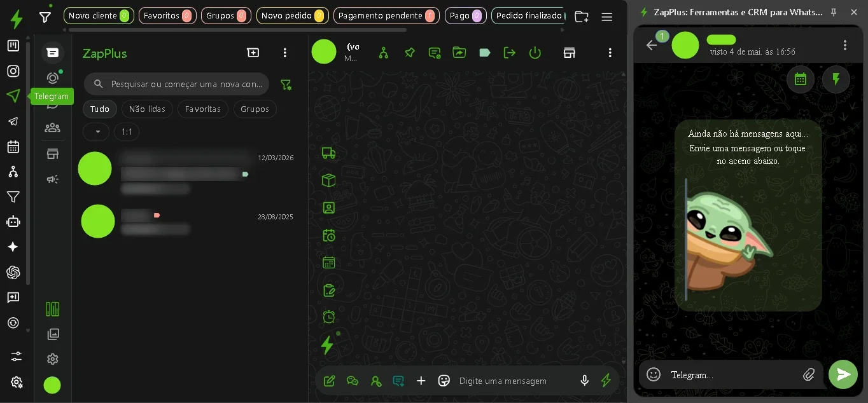Click the calendar schedule button in Telegram panel
This screenshot has height=403, width=868.
[x=801, y=79]
